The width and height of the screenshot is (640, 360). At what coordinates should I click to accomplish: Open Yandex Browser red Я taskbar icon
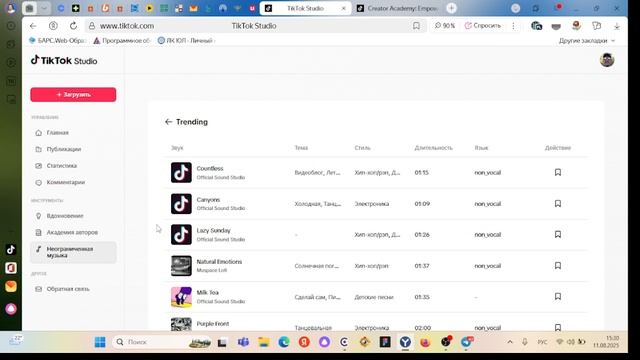[304, 342]
